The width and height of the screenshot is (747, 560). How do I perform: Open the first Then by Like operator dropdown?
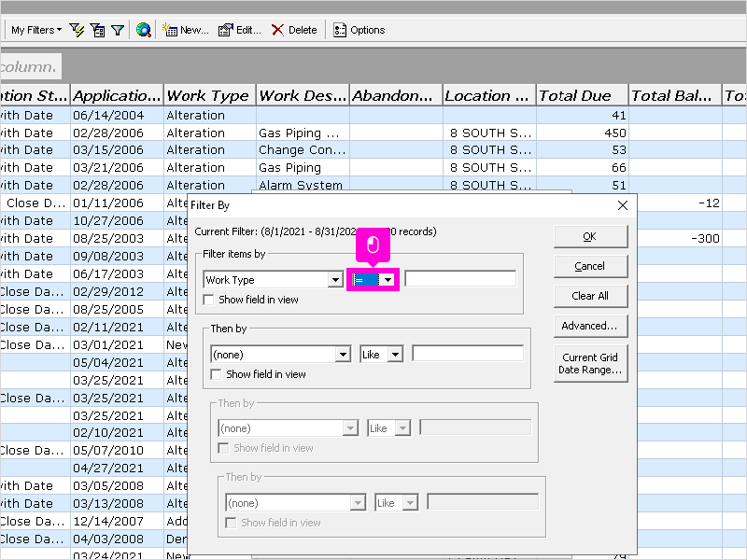click(x=395, y=355)
